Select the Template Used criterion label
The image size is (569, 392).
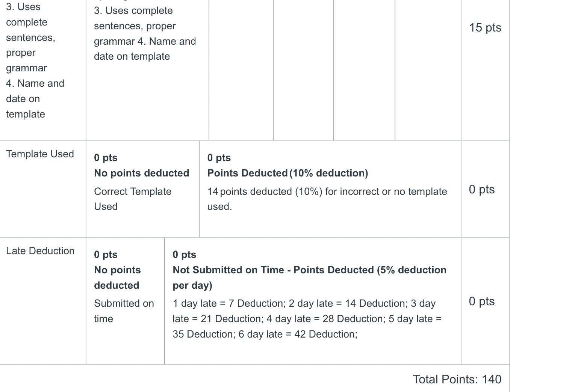tap(40, 154)
